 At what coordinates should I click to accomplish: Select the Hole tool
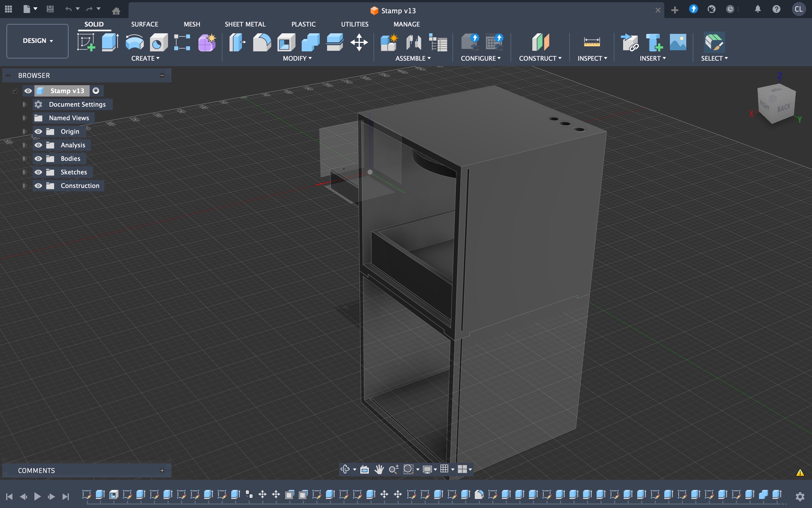point(159,42)
